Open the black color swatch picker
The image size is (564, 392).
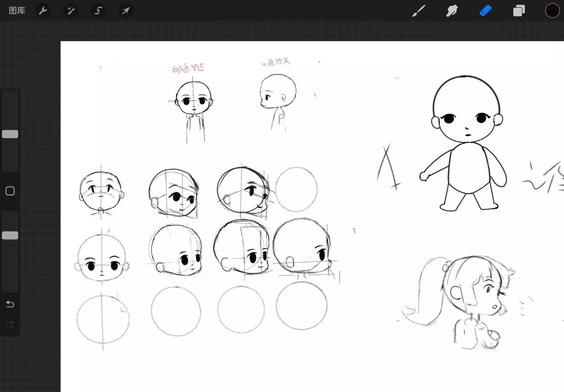click(552, 11)
